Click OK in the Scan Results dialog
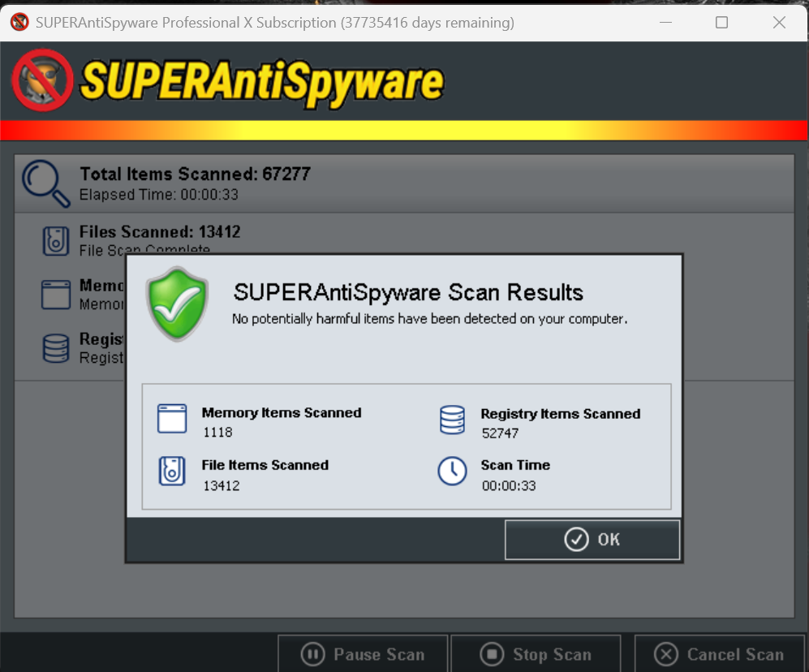 tap(592, 540)
